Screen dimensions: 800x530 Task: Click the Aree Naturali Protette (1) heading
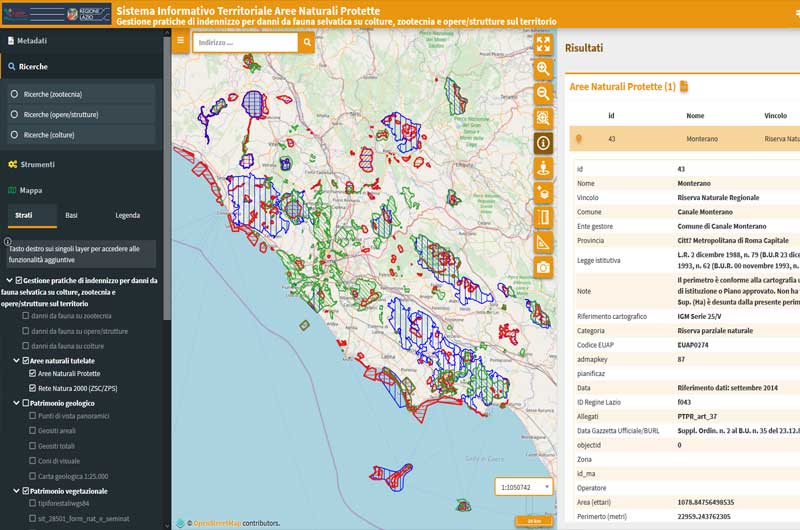click(x=622, y=87)
